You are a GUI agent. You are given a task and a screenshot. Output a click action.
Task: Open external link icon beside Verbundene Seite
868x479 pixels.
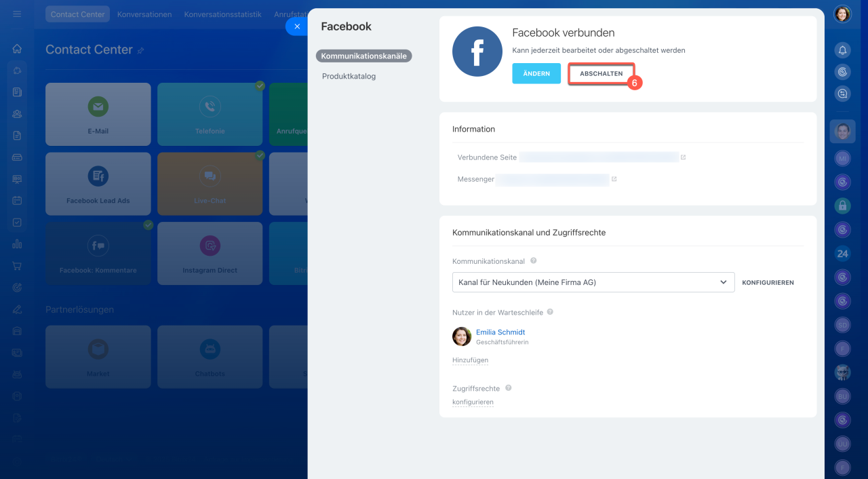coord(683,157)
